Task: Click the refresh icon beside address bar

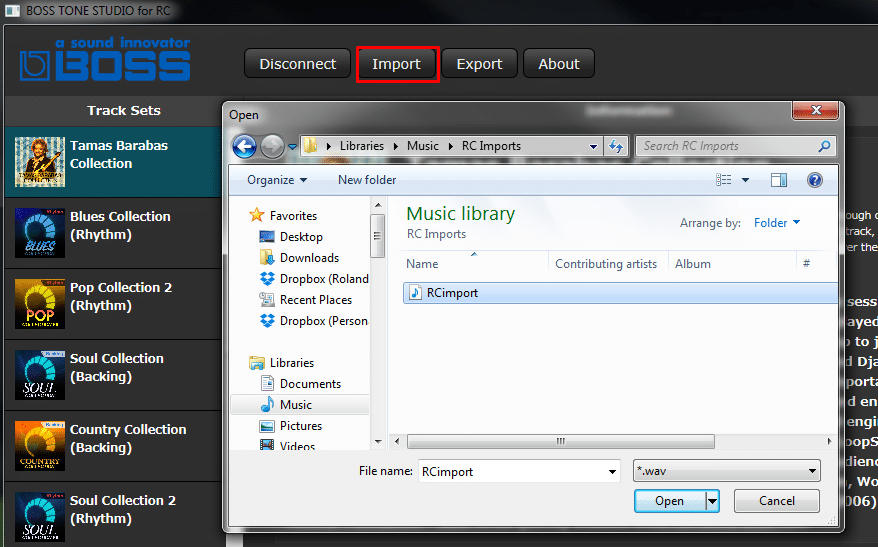Action: 616,146
